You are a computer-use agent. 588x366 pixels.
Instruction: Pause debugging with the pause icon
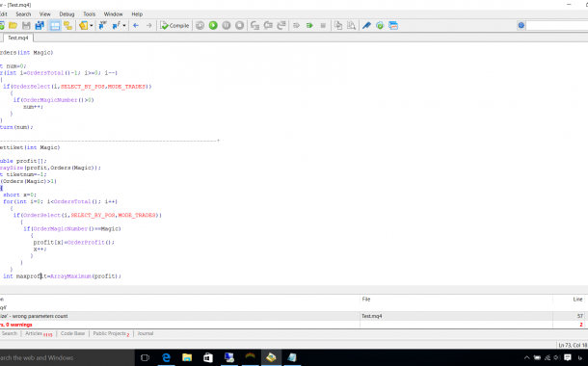click(227, 25)
